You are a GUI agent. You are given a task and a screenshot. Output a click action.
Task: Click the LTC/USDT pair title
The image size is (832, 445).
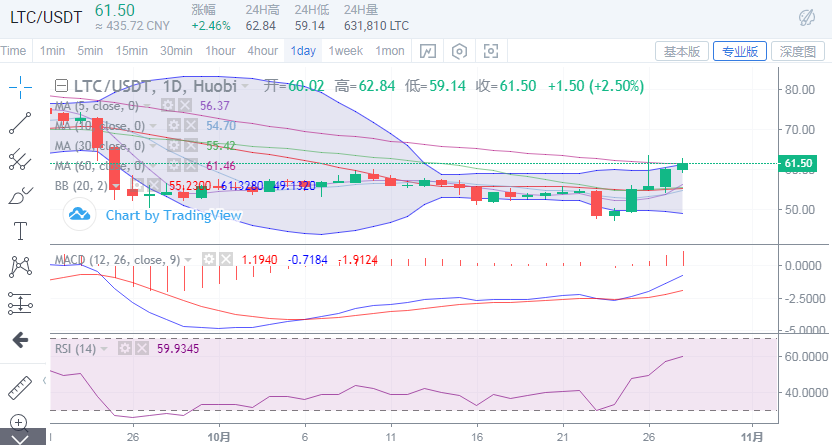click(x=46, y=17)
